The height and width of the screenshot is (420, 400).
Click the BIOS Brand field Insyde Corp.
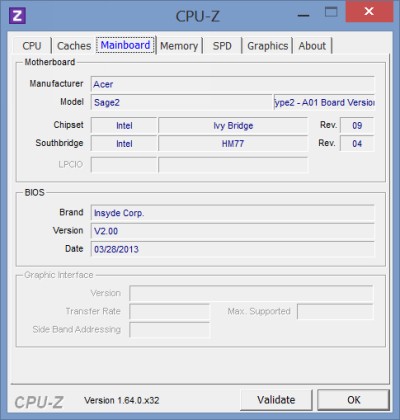pos(232,213)
